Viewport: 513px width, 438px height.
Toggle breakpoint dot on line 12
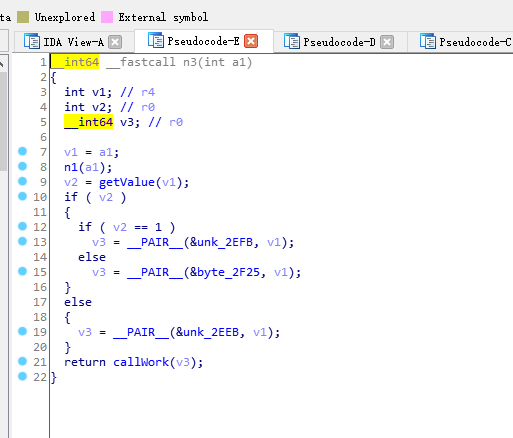(x=22, y=226)
